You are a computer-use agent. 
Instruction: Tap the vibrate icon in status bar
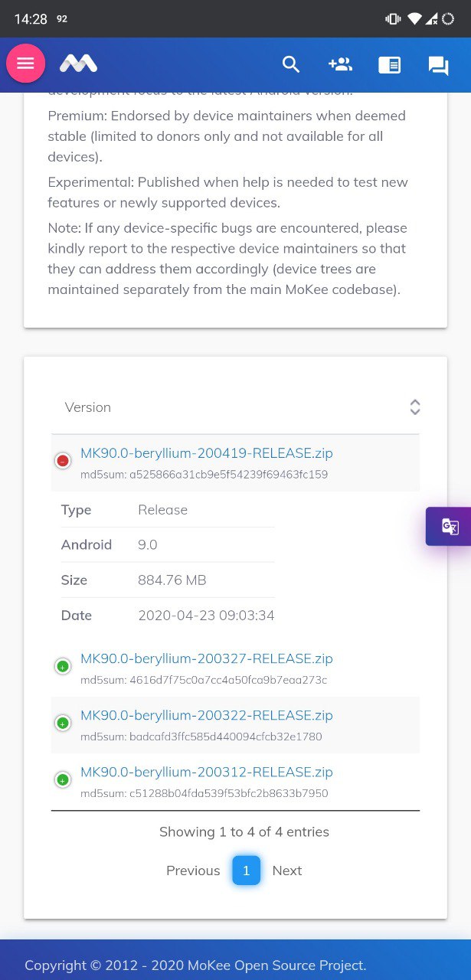point(393,19)
